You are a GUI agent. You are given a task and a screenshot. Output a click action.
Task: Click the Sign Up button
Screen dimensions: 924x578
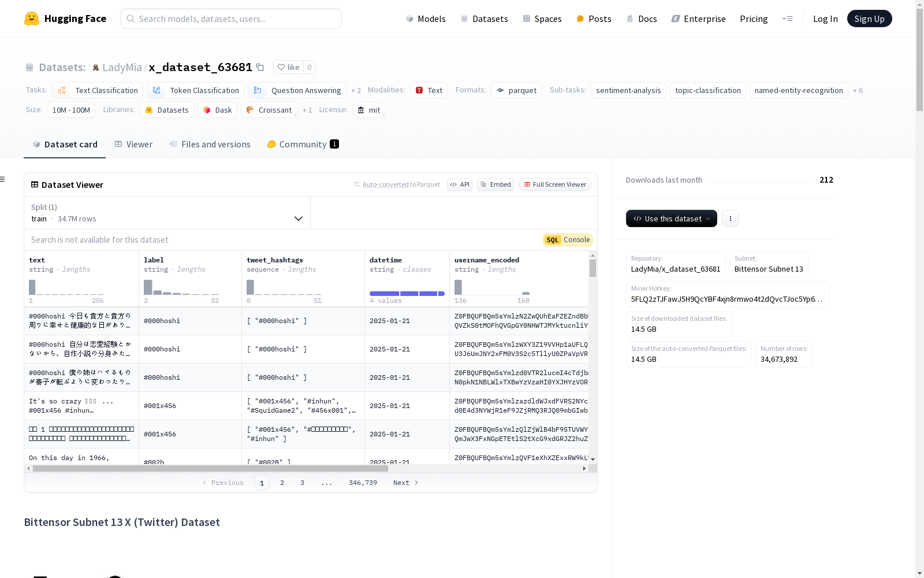[869, 18]
